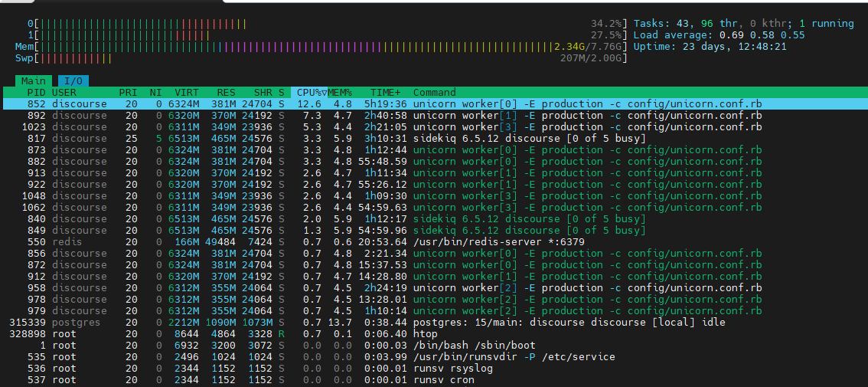Click the S state column header
868x387 pixels.
[281, 93]
